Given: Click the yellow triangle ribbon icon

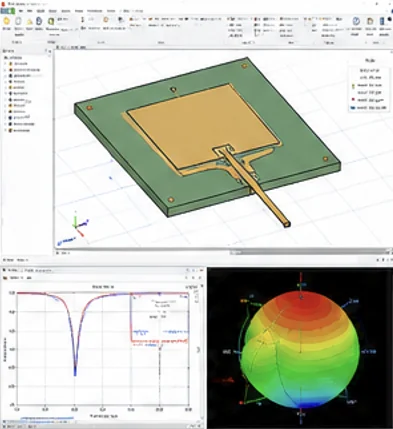Looking at the screenshot, I should 29,22.
